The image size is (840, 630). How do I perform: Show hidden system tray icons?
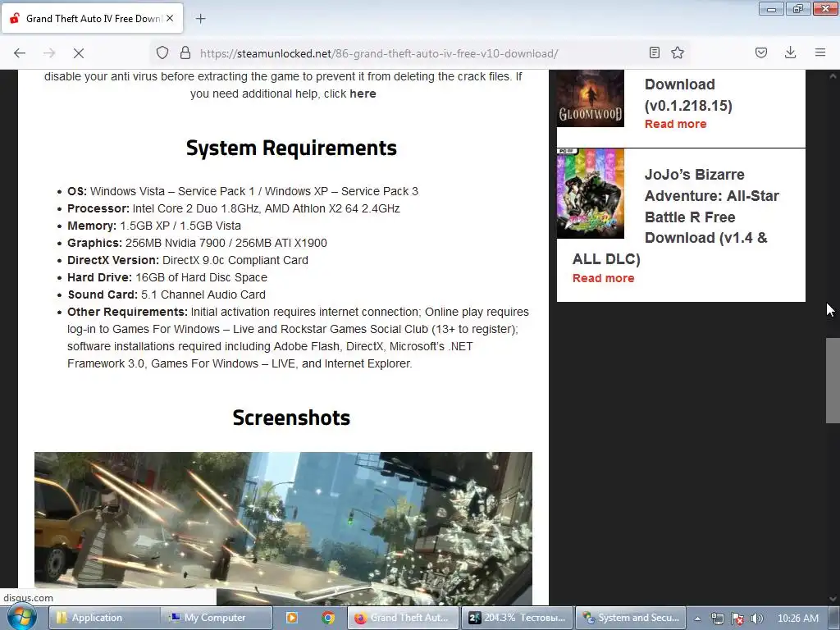click(x=697, y=619)
